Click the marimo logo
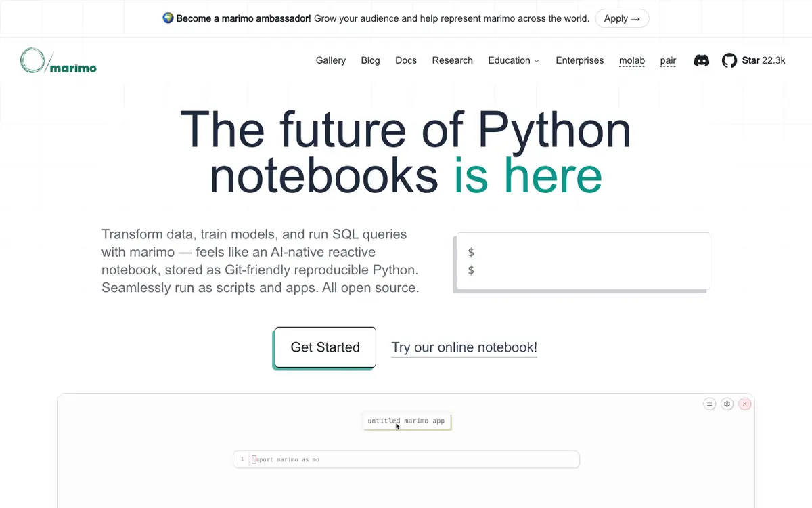 pos(58,61)
